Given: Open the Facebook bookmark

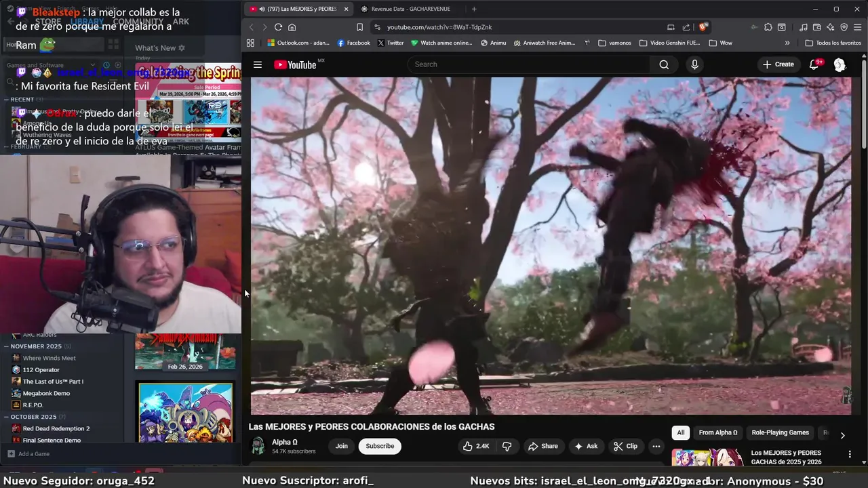Looking at the screenshot, I should pos(353,43).
